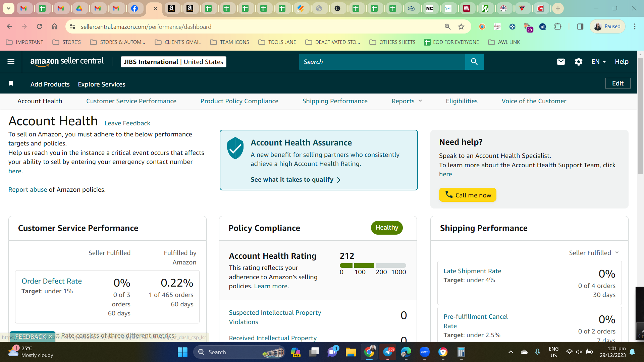Bookmark this page with the star icon
The width and height of the screenshot is (644, 362).
pyautogui.click(x=461, y=26)
